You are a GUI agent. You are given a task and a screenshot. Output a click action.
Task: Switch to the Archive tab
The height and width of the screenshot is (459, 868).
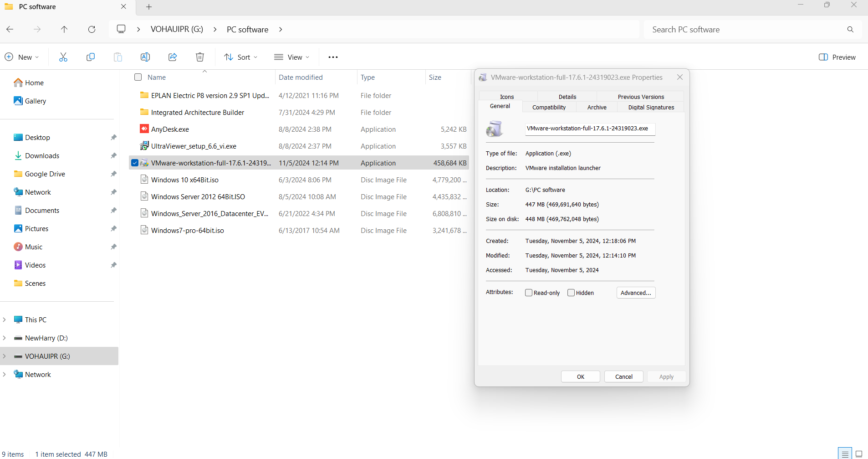[x=597, y=107]
